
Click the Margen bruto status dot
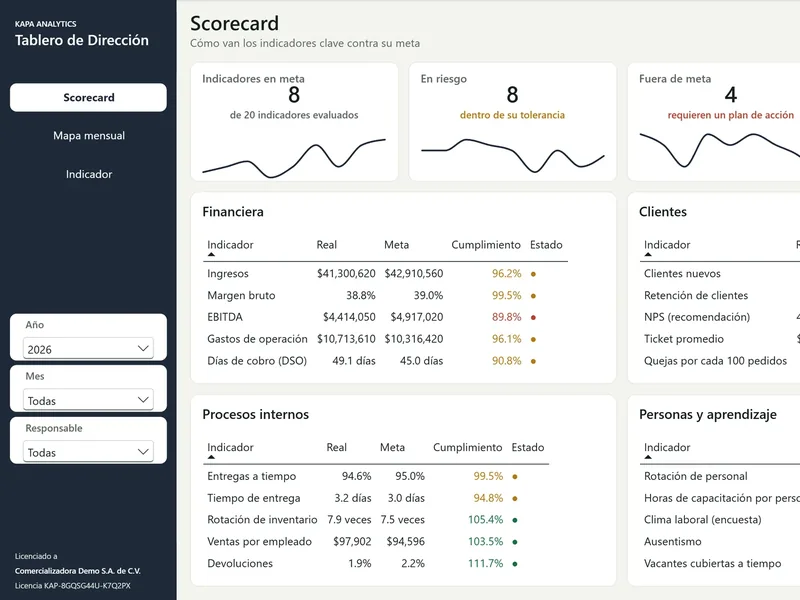(x=533, y=296)
